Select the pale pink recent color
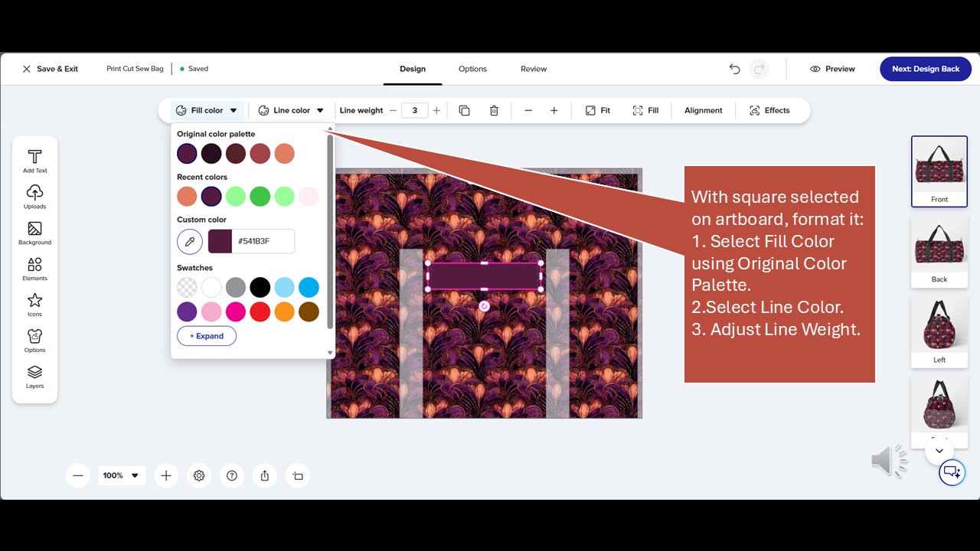Image resolution: width=980 pixels, height=551 pixels. [309, 197]
